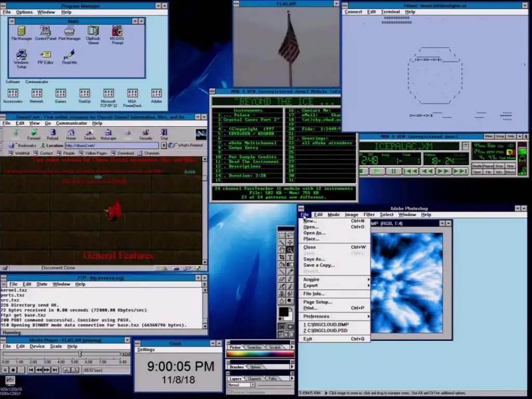Open ClipBook Viewer icon in Main group
Viewport: 532px width, 399px height.
[x=93, y=35]
